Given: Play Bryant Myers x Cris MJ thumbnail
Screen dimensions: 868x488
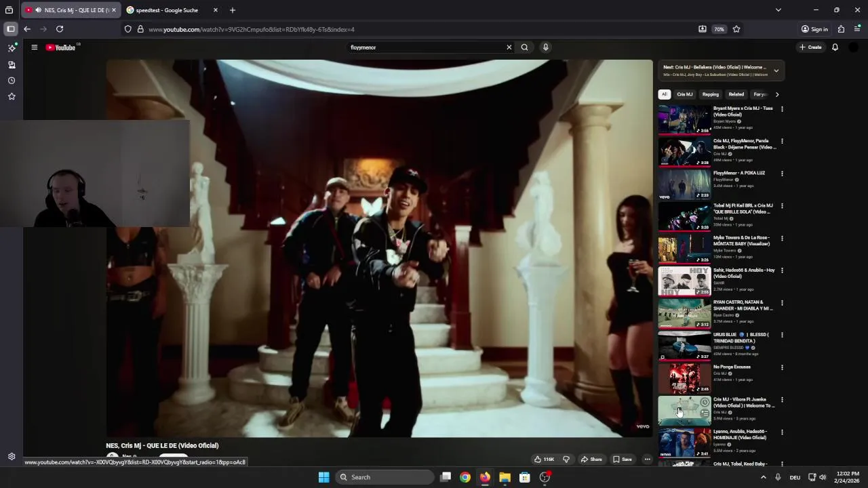Looking at the screenshot, I should click(684, 119).
